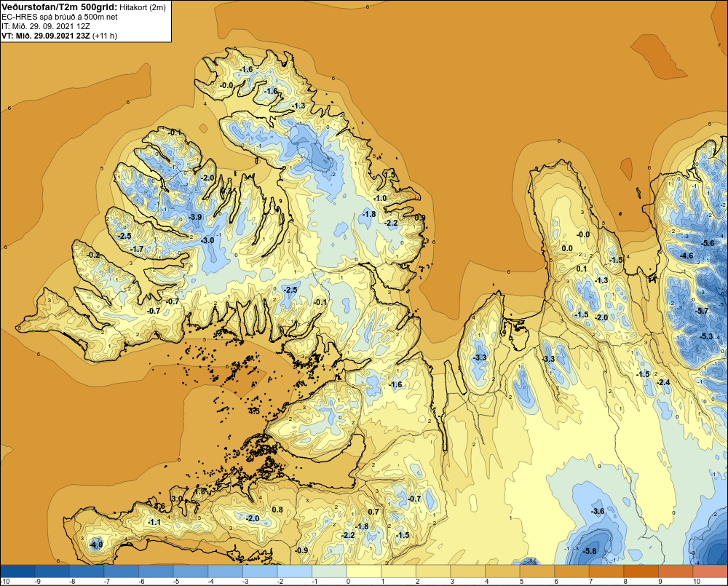The width and height of the screenshot is (728, 586).
Task: Click the '-5.6' temperature value on map
Action: (x=708, y=243)
